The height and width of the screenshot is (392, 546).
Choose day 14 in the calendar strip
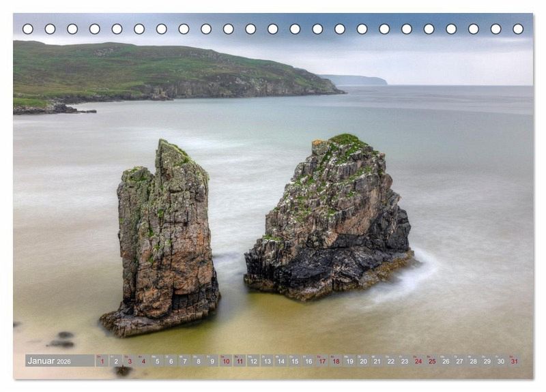coord(281,361)
